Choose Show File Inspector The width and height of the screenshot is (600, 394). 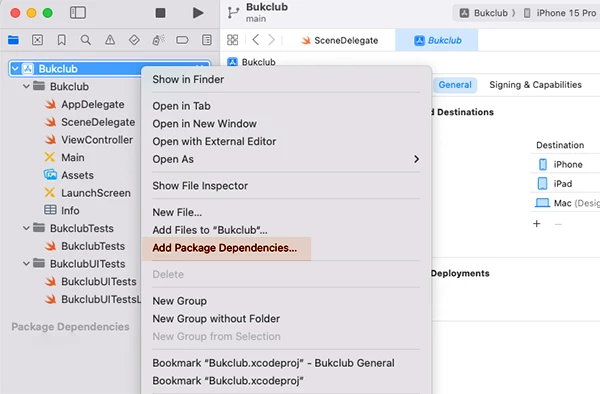point(286,186)
